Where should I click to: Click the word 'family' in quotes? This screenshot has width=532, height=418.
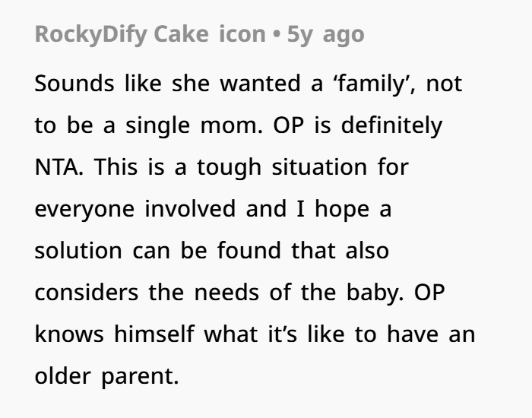(x=374, y=84)
